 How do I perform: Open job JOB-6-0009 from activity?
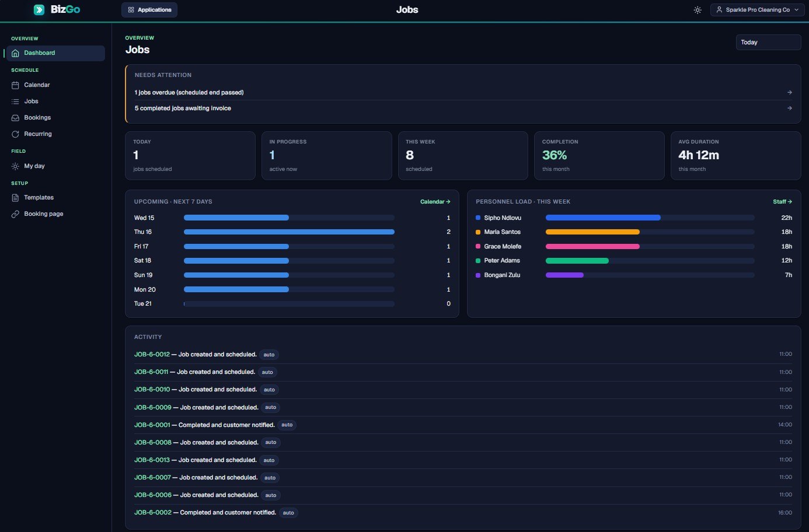(153, 407)
